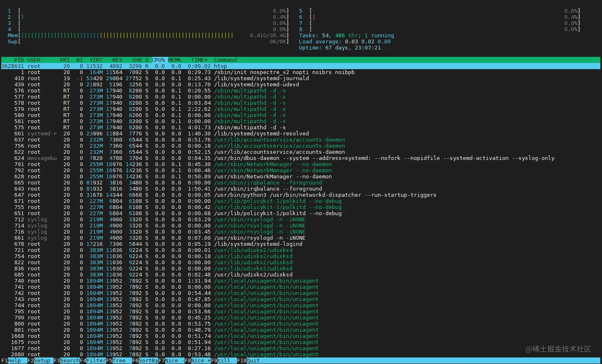Select NetworkManager main process PID 628
This screenshot has height=364, width=602.
pos(301,177)
